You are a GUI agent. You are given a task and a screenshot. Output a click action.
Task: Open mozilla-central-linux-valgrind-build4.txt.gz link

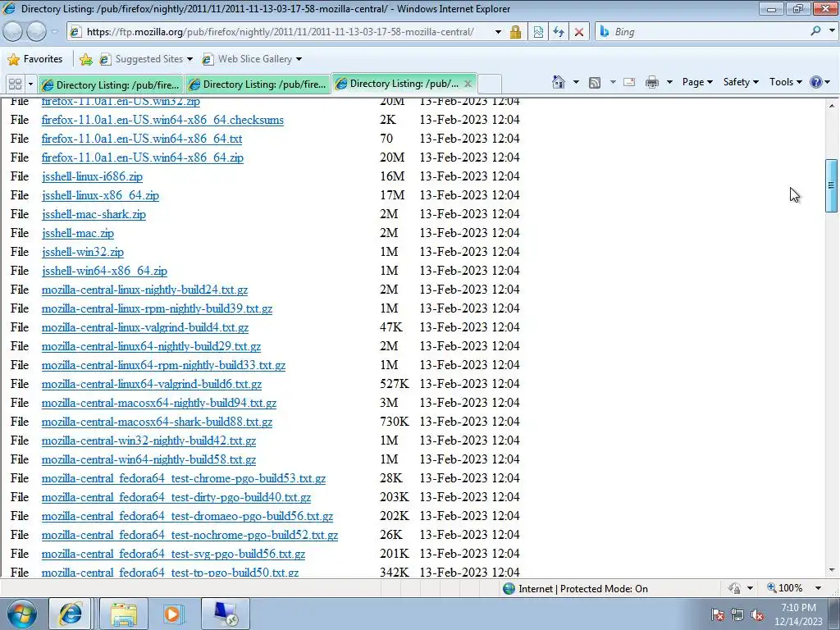click(145, 327)
